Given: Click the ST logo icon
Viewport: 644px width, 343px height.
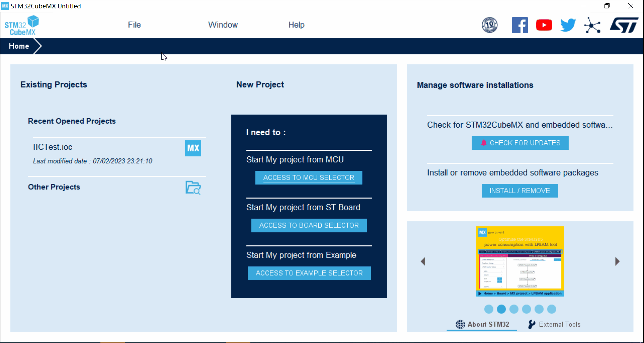Looking at the screenshot, I should [624, 25].
